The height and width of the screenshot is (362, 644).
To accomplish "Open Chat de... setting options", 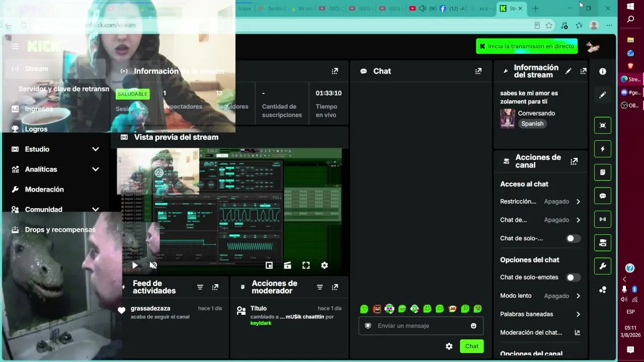I will tap(540, 220).
